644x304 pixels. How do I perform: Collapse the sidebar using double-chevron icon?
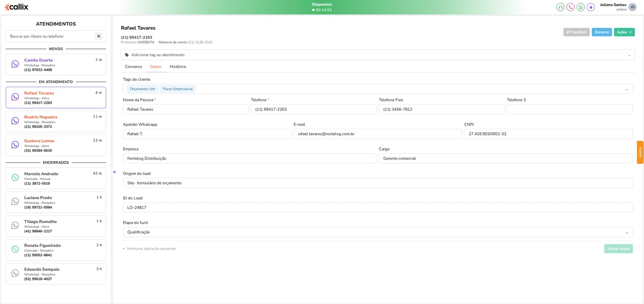click(114, 172)
